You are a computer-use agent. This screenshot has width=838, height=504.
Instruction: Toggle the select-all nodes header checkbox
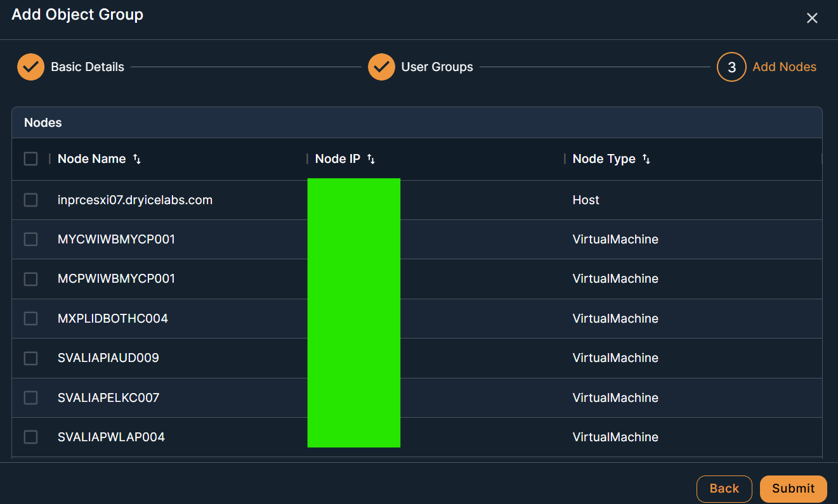(x=30, y=158)
